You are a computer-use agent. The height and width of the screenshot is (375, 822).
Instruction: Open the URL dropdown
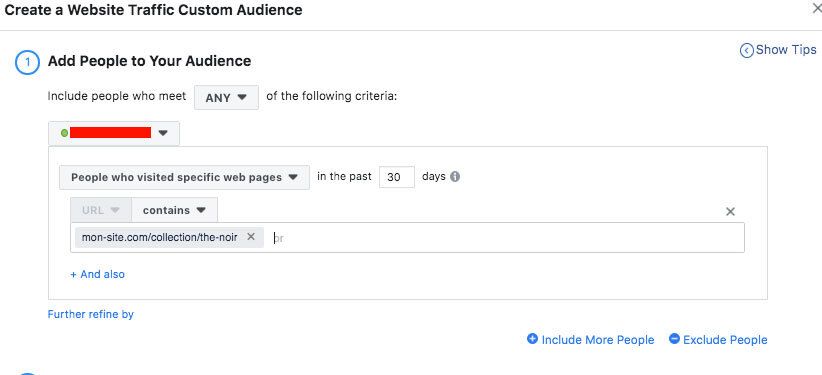(101, 210)
